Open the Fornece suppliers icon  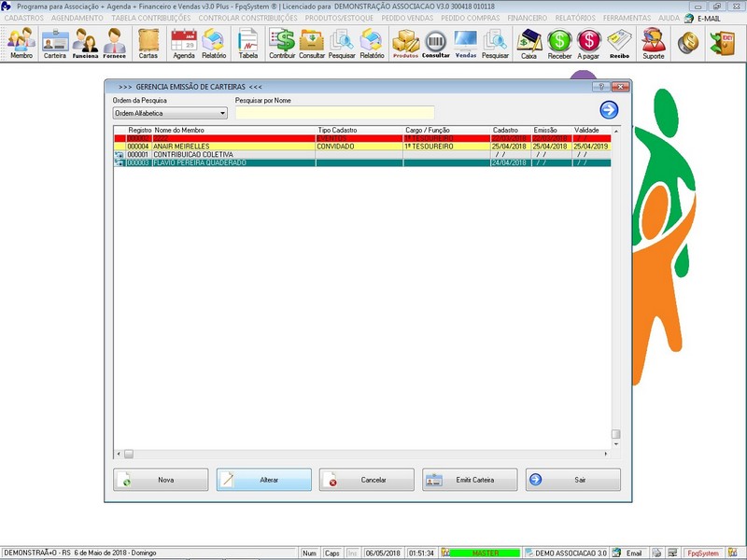(x=114, y=43)
